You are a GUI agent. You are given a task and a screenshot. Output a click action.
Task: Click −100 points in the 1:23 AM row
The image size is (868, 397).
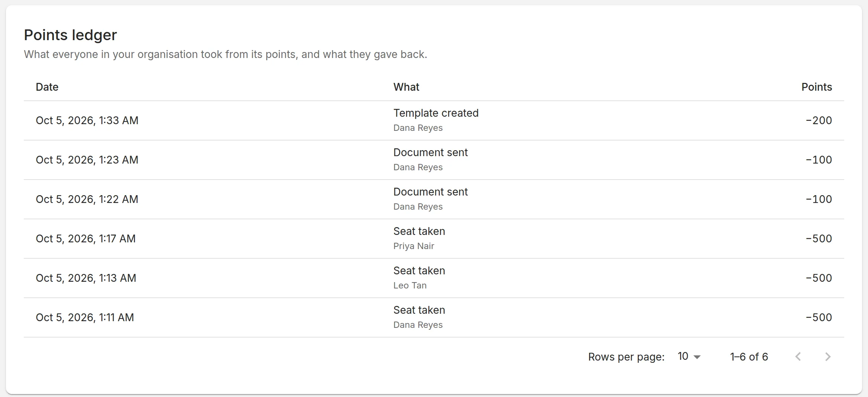[819, 160]
